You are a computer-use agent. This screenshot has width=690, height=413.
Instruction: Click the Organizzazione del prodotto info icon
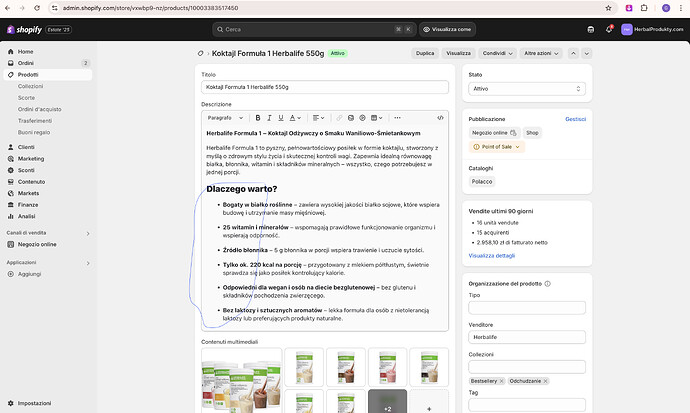(547, 284)
